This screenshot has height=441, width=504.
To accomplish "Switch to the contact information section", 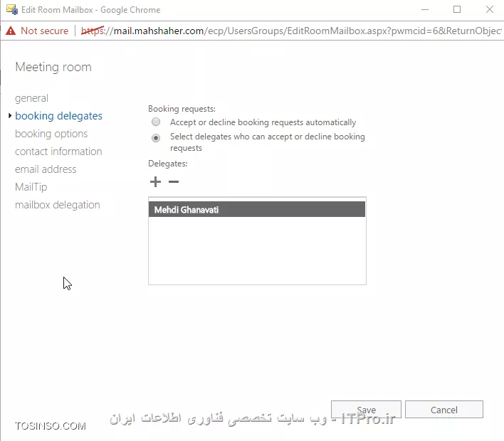I will (58, 152).
